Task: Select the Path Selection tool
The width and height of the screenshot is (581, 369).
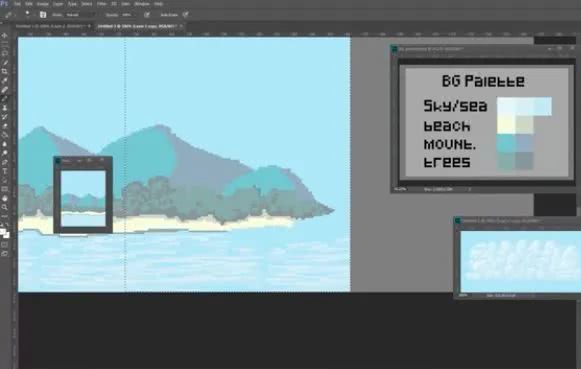Action: point(5,180)
